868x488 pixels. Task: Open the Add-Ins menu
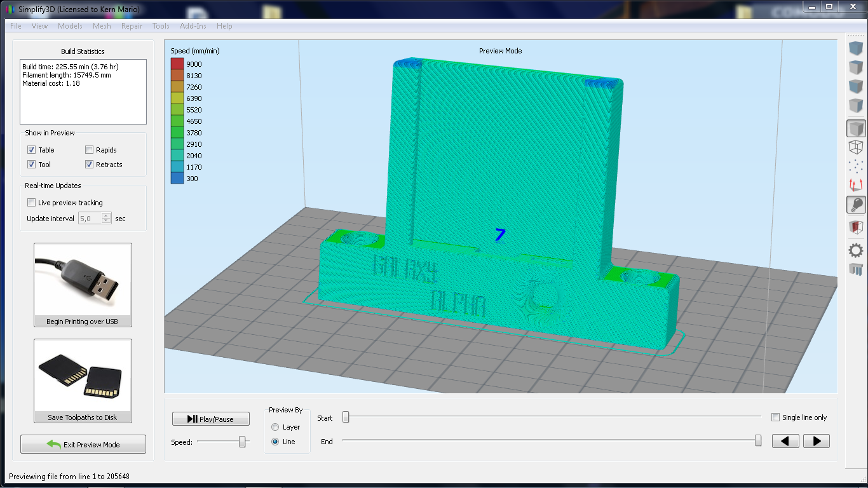coord(193,26)
